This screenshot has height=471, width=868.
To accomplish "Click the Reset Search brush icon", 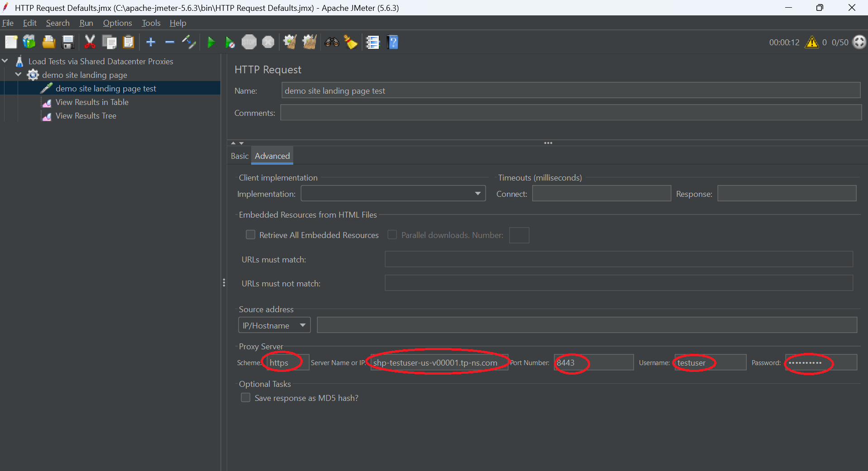I will [x=351, y=42].
